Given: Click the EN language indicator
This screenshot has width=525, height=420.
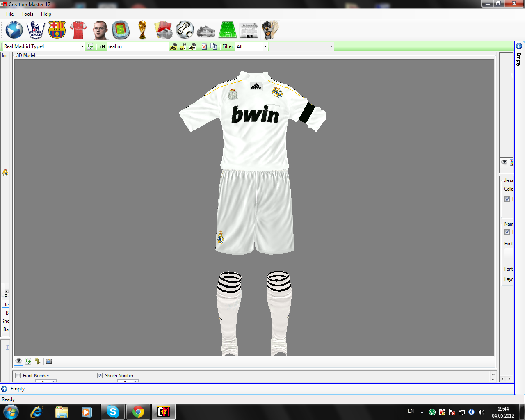Looking at the screenshot, I should [411, 411].
